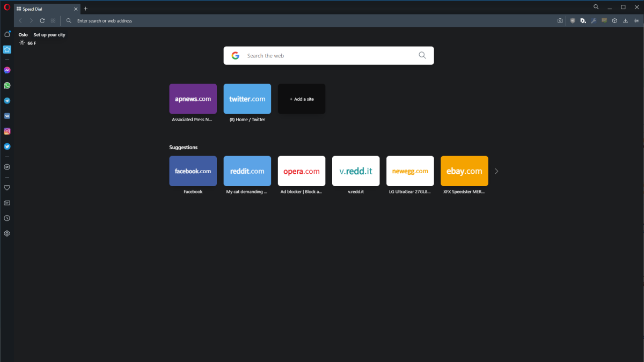Open the blue wrench extension icon
The width and height of the screenshot is (644, 362).
coord(594,20)
